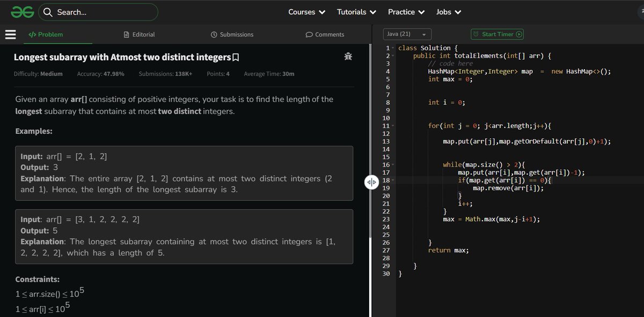Fold the while loop at line 16
The height and width of the screenshot is (317, 644).
[393, 165]
